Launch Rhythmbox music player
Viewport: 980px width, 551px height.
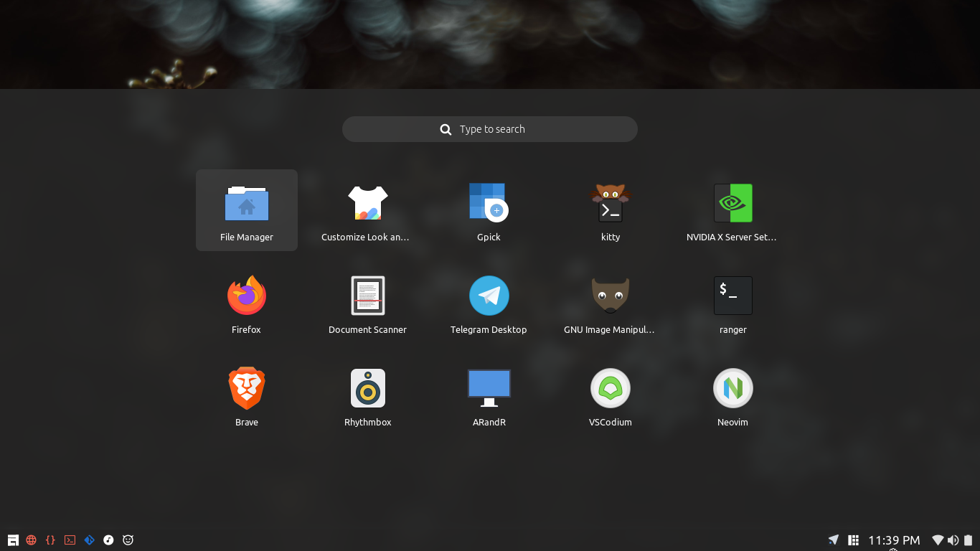point(368,395)
